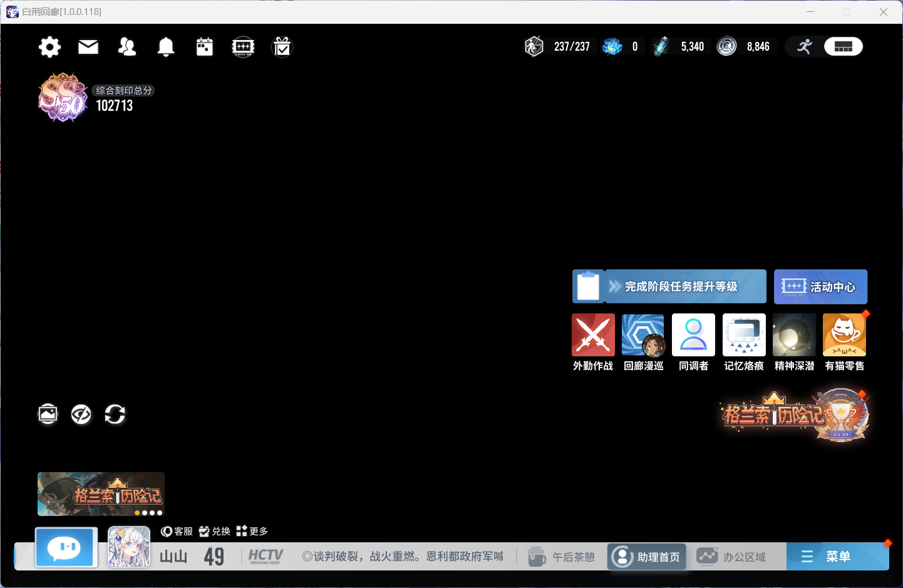Switch to 办公区域 tab
The image size is (903, 588).
pos(732,557)
